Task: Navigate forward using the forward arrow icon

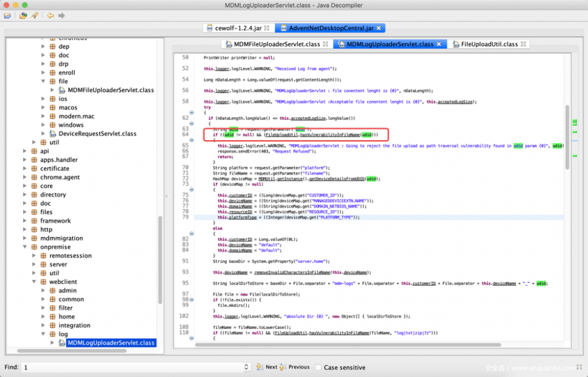Action: [x=61, y=15]
